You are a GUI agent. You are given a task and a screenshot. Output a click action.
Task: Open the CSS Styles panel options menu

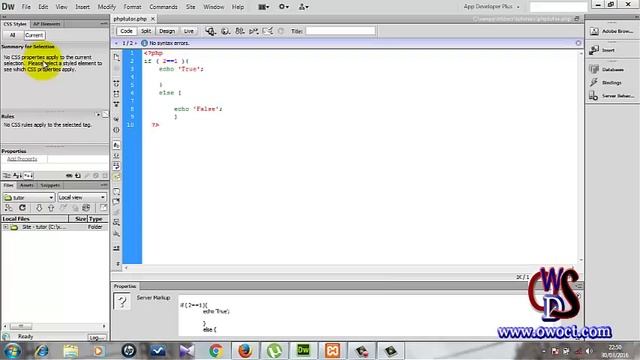pyautogui.click(x=104, y=24)
